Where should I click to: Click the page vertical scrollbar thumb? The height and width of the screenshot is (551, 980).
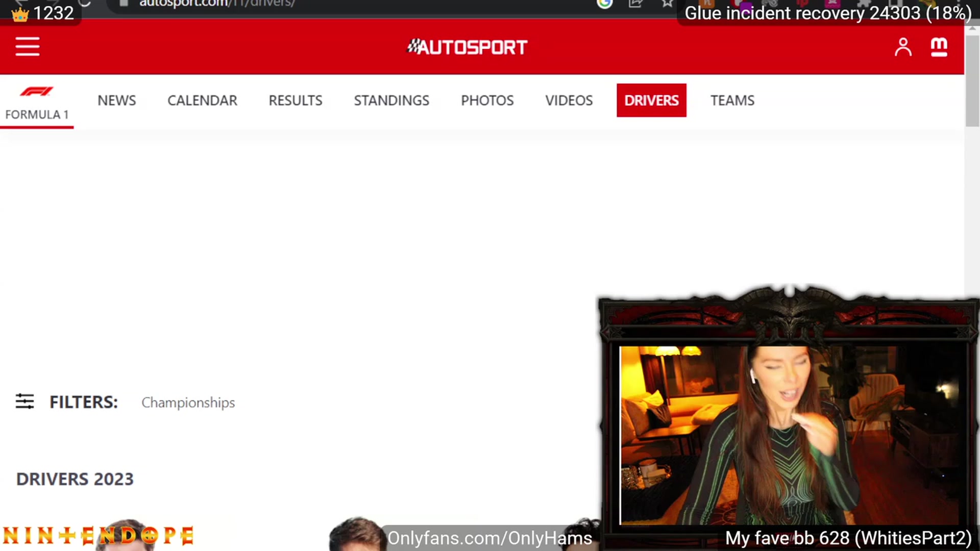click(972, 81)
